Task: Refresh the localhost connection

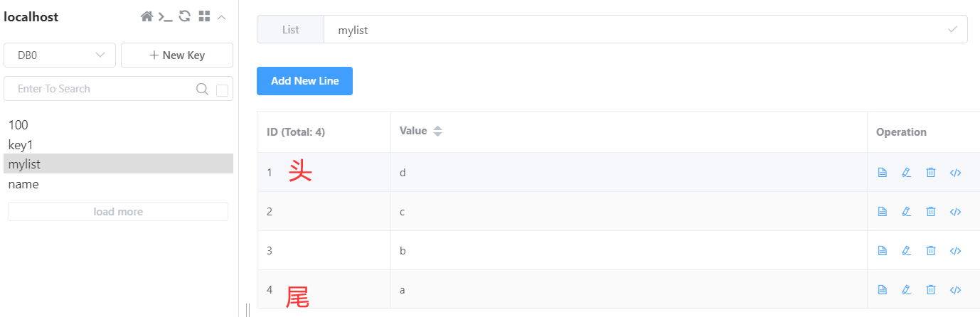Action: pyautogui.click(x=185, y=16)
